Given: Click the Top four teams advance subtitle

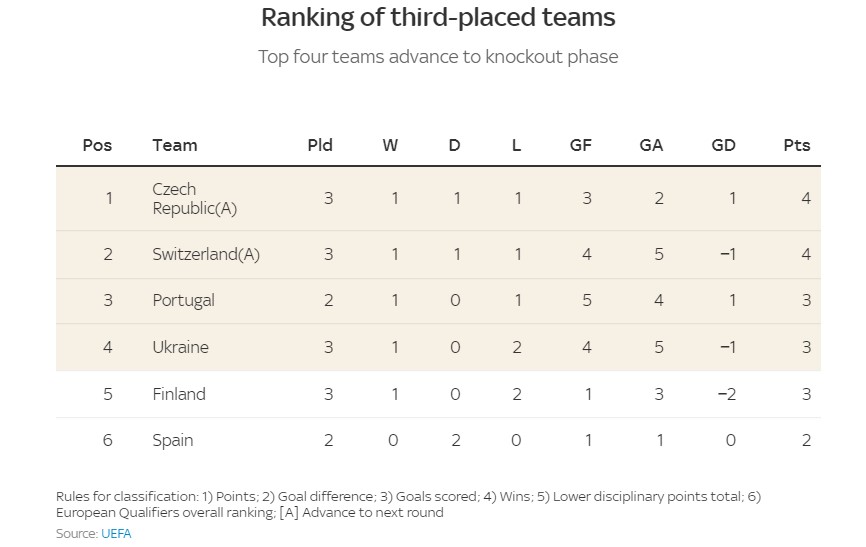Looking at the screenshot, I should pos(438,56).
